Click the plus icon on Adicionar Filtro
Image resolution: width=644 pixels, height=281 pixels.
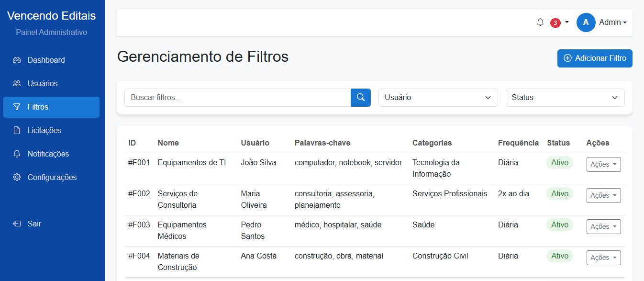click(x=567, y=58)
